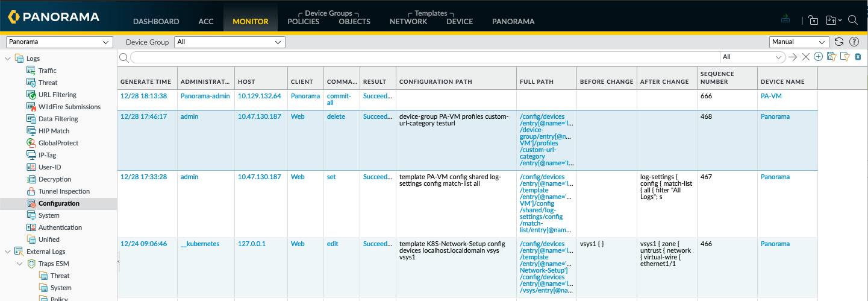The width and height of the screenshot is (868, 301).
Task: Collapse the Logs tree node
Action: pyautogui.click(x=8, y=59)
